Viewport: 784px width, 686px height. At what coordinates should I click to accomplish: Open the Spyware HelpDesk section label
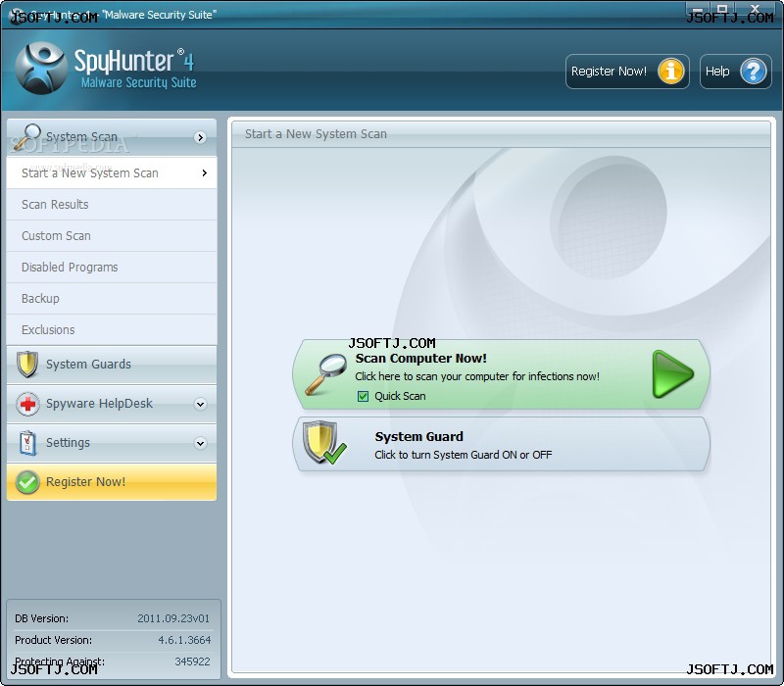[99, 404]
